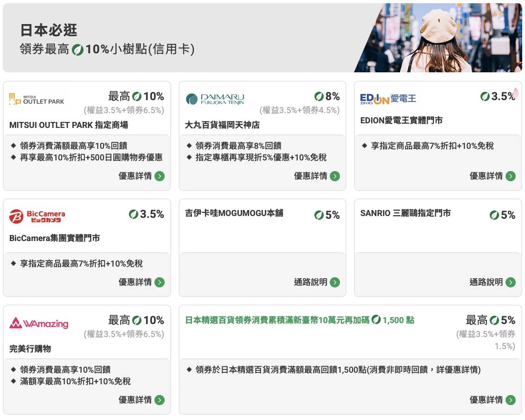Click 領券消費最高享8%回饋 bullet text
Viewport: 525px width, 420px height.
(238, 146)
